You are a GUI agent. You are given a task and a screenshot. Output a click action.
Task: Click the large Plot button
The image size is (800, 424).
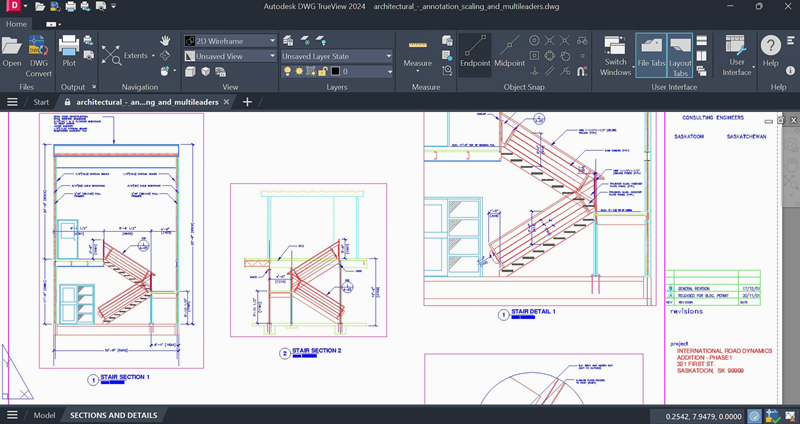coord(69,51)
